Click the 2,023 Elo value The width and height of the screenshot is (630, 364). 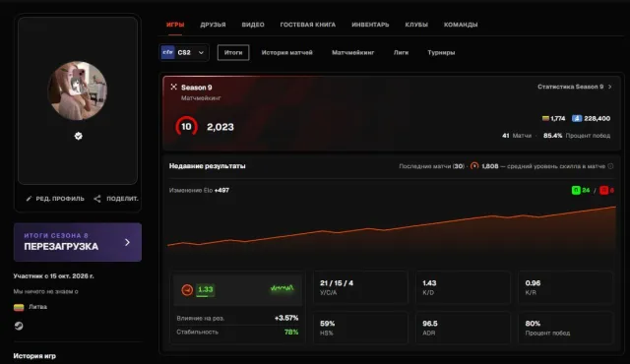point(220,127)
